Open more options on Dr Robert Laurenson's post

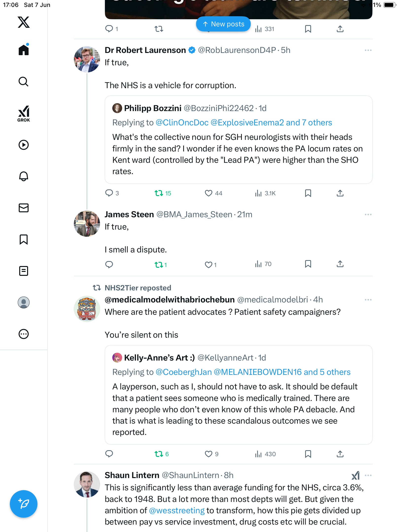[368, 50]
